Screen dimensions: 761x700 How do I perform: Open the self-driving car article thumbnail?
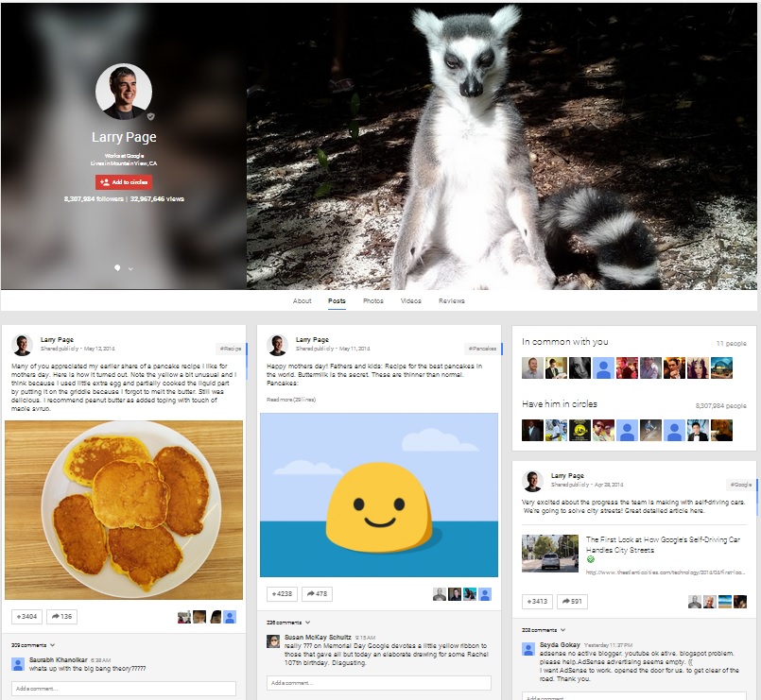[550, 554]
